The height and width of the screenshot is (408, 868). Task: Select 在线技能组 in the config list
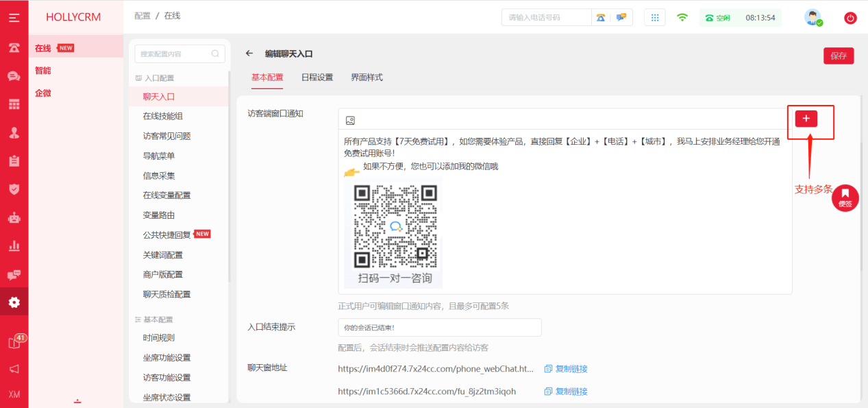pos(162,117)
